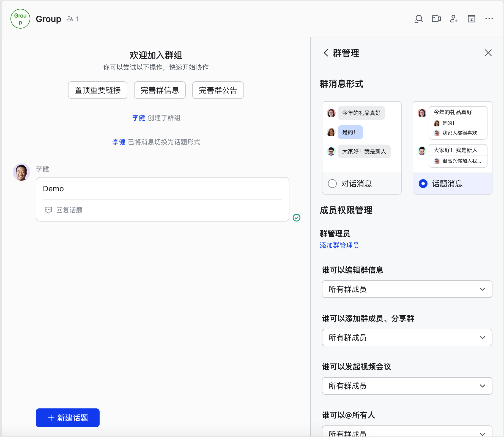
Task: Click the 对话消息 preview thumbnail
Action: click(x=362, y=137)
